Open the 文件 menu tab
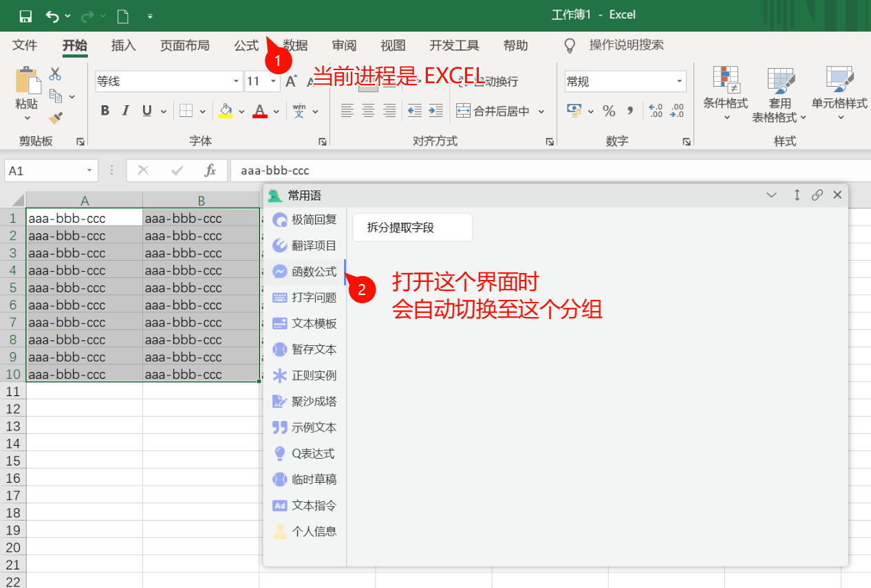This screenshot has height=588, width=871. coord(25,45)
